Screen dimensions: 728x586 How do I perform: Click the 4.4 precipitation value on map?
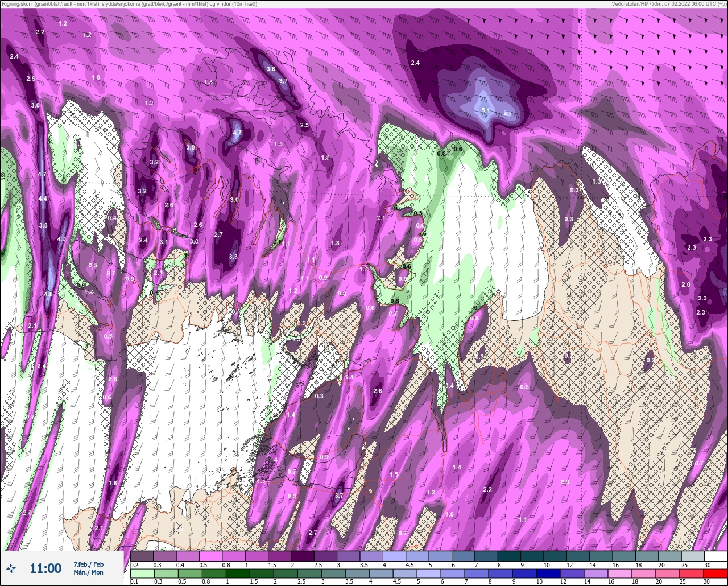click(x=43, y=199)
